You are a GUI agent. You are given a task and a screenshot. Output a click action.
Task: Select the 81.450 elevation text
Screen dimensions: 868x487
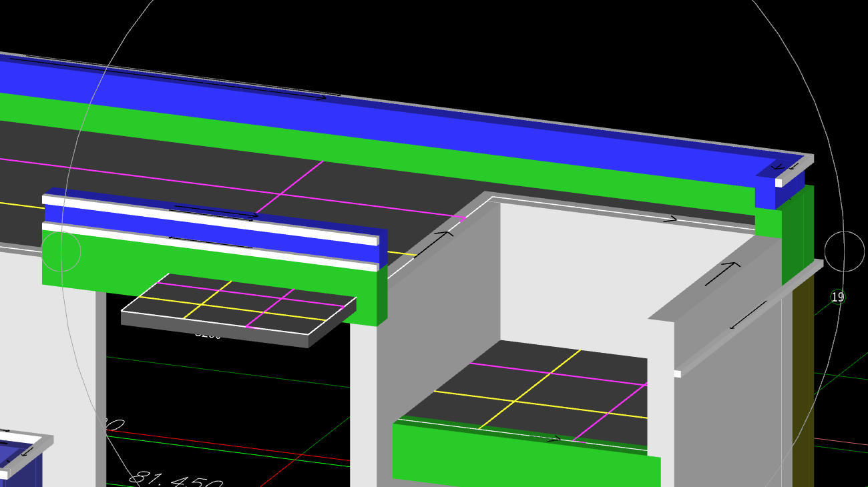coord(176,480)
